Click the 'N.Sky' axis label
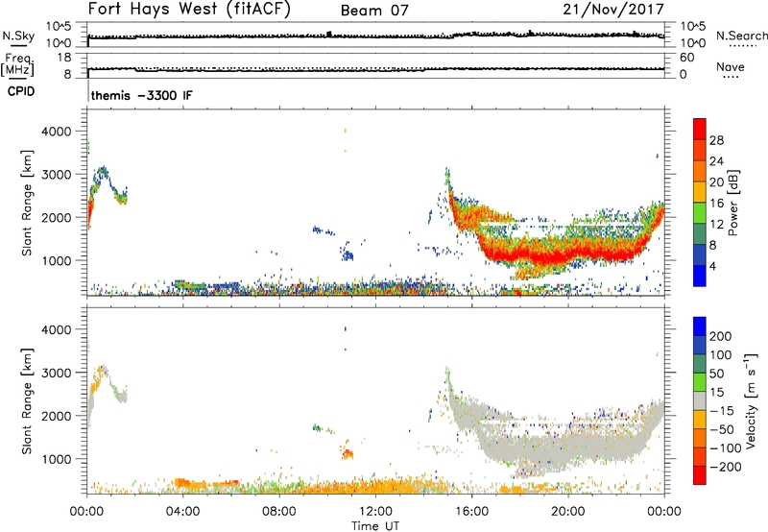This screenshot has width=768, height=532. (18, 36)
